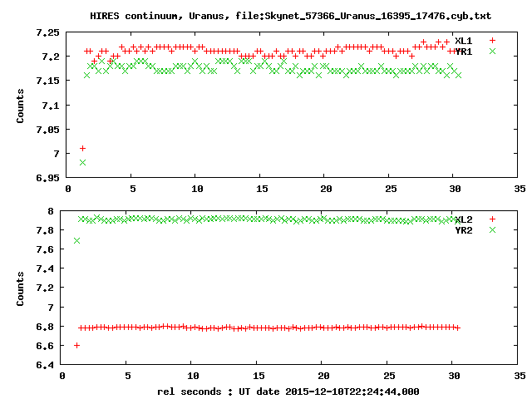Click the 7.25 y-axis tick of the top plot
Screen dimensions: 532x399
[48, 32]
